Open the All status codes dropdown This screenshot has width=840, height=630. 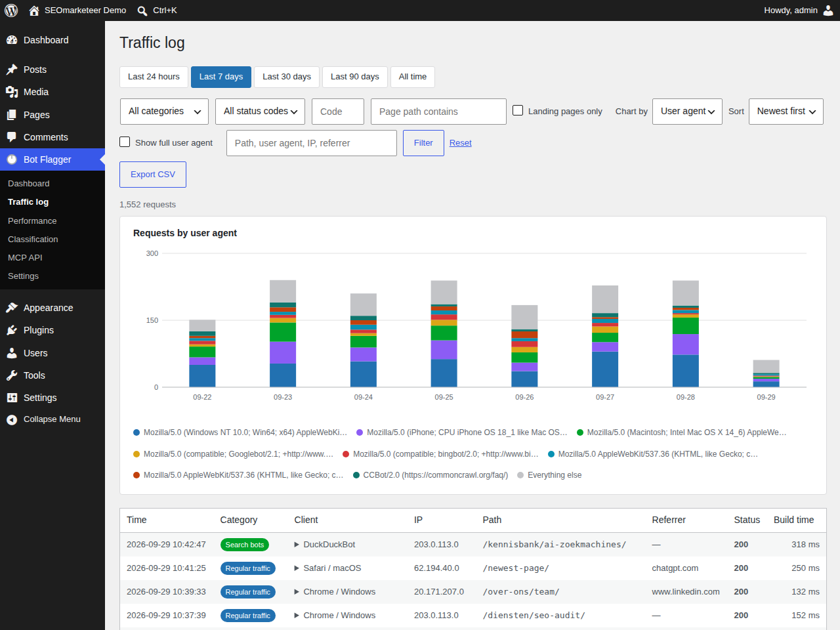(x=260, y=112)
